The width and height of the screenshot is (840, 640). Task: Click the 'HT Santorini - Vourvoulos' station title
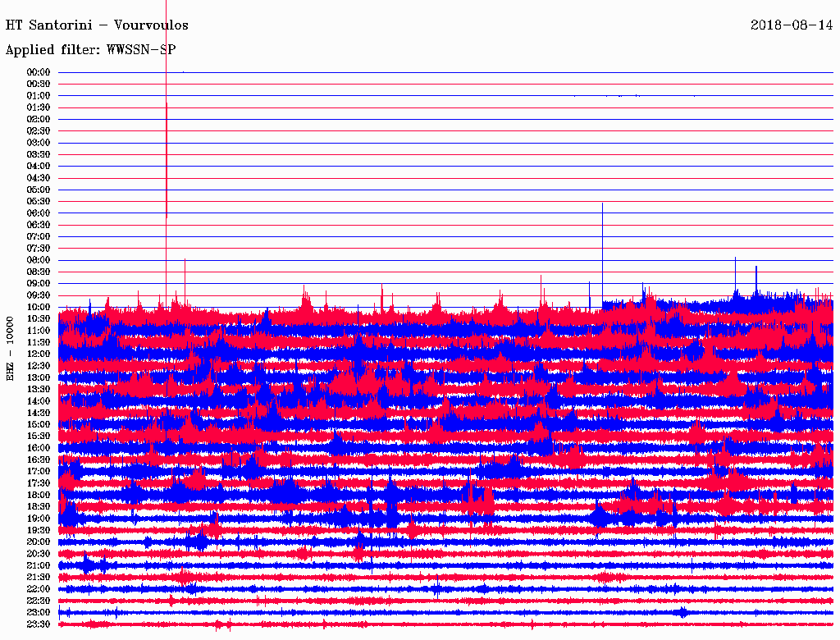tap(97, 25)
